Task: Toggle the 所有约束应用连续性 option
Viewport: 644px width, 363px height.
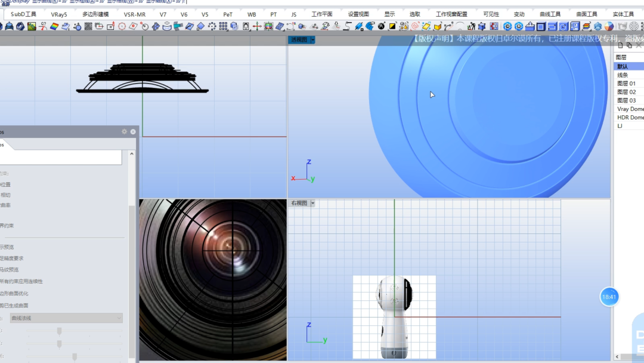Action: tap(21, 282)
